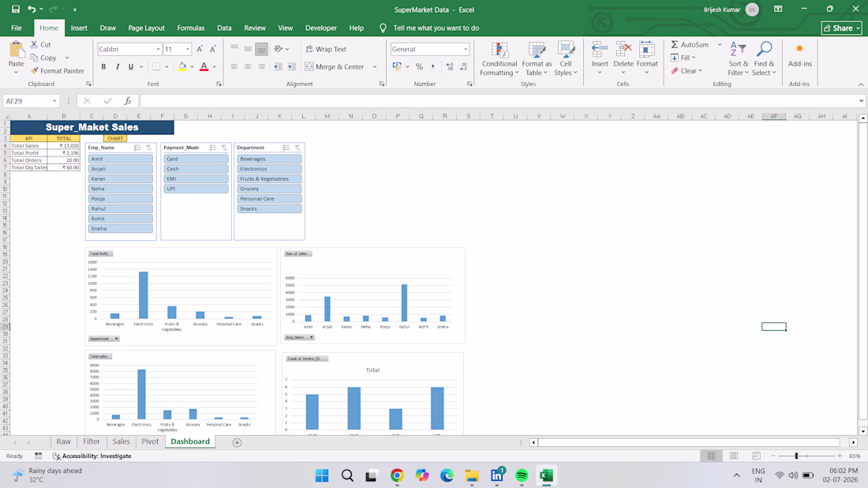868x488 pixels.
Task: Click the Name Box showing AF29
Action: (x=27, y=101)
